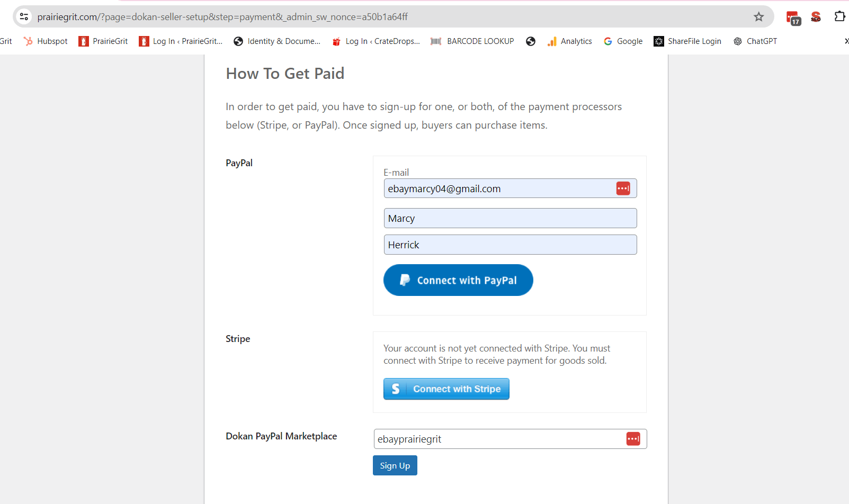Open the BARCODE LOOKUP bookmark
849x504 pixels.
(472, 41)
